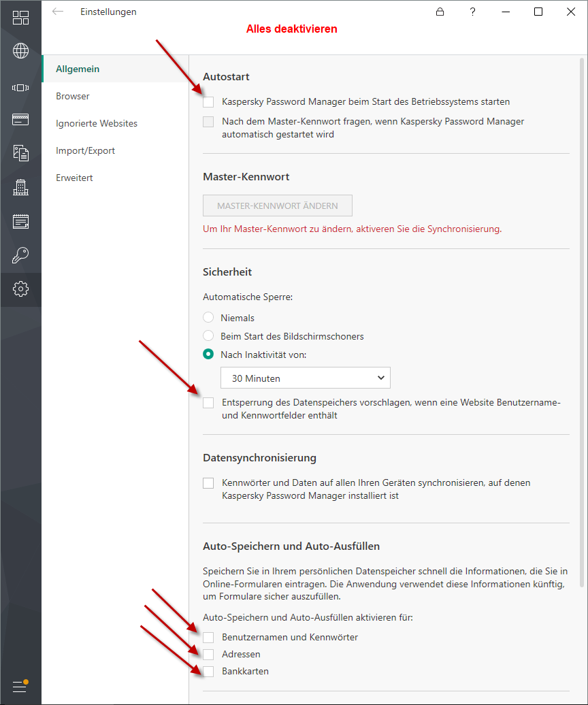588x705 pixels.
Task: Click Auto-Speichern und Auto-Ausfüllen heading
Action: [291, 546]
